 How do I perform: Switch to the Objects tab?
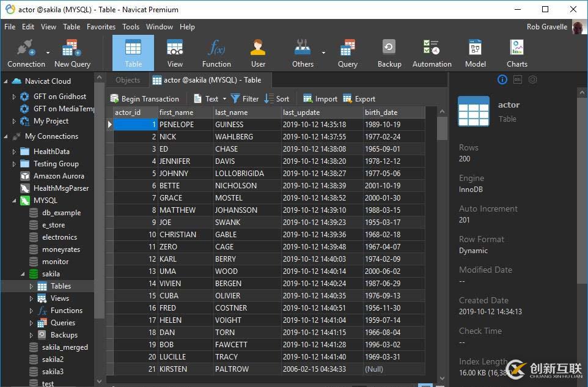(x=128, y=80)
